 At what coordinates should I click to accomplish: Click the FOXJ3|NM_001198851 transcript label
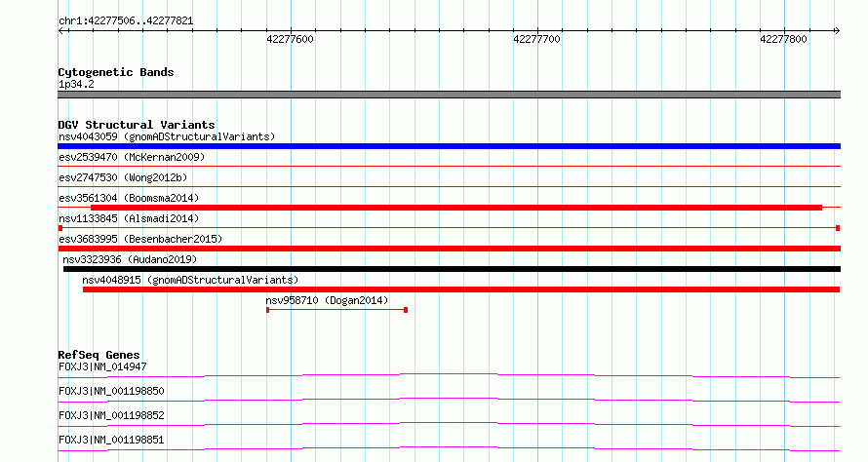111,440
